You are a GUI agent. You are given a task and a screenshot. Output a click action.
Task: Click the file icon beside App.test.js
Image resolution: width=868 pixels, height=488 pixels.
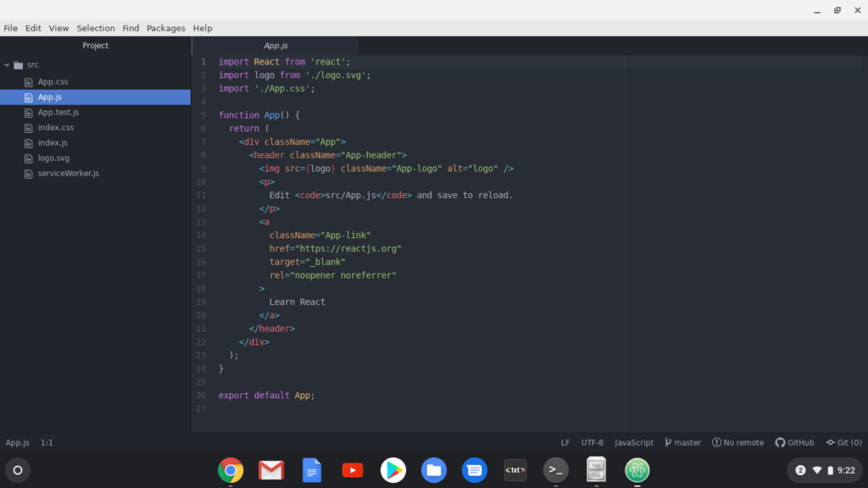point(28,113)
